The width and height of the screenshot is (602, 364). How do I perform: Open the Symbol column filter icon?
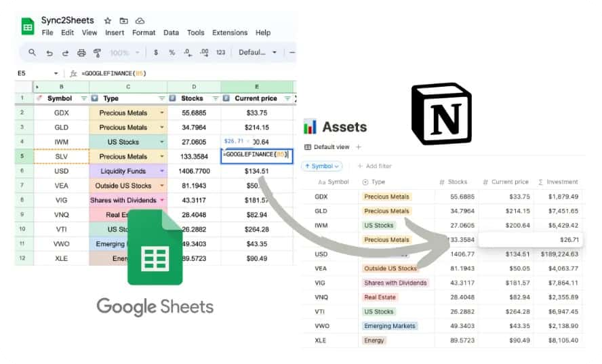click(x=83, y=99)
